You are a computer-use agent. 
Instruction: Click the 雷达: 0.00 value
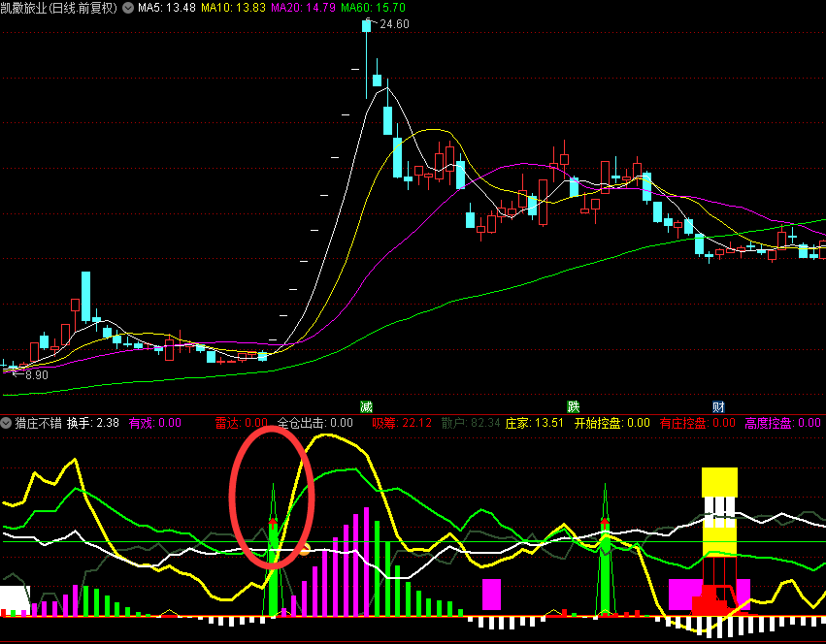point(242,423)
